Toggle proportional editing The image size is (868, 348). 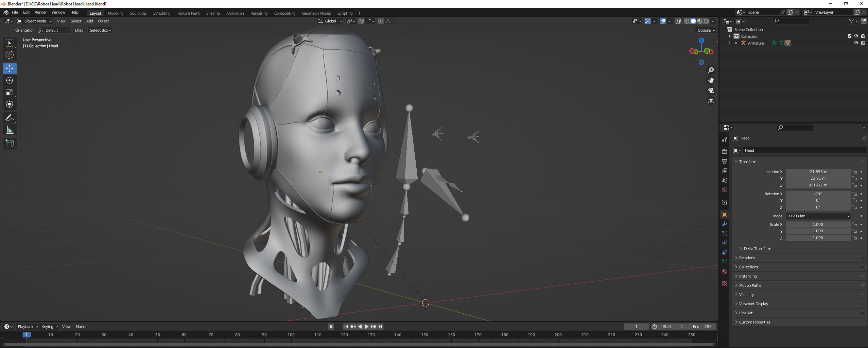381,21
